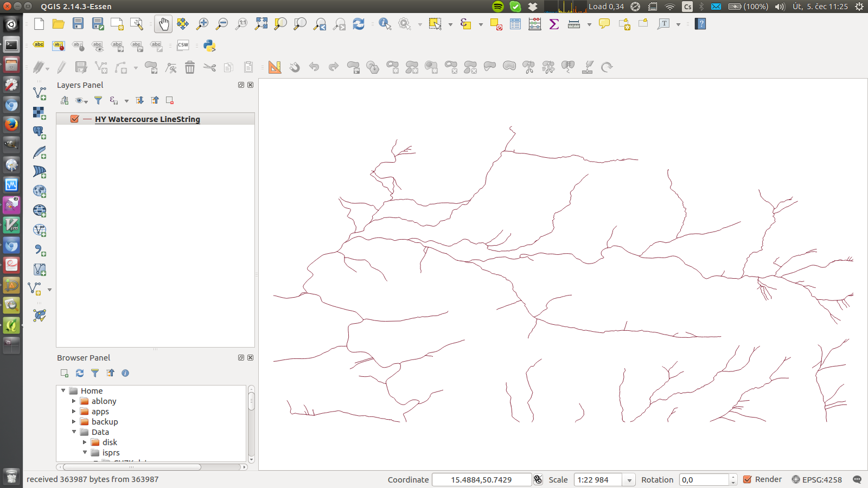868x488 pixels.
Task: Open the field calculator
Action: click(x=535, y=24)
